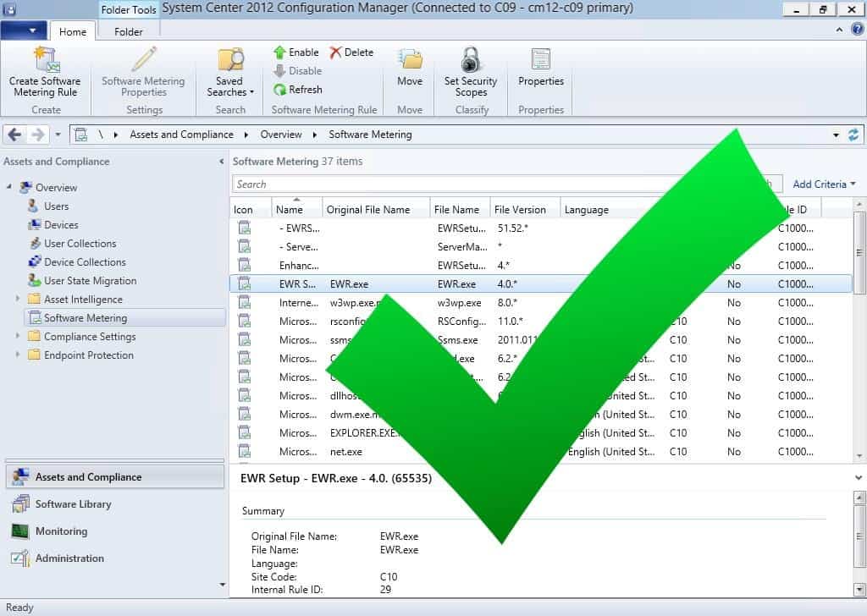Collapse the ribbon with the caret

coord(839,30)
